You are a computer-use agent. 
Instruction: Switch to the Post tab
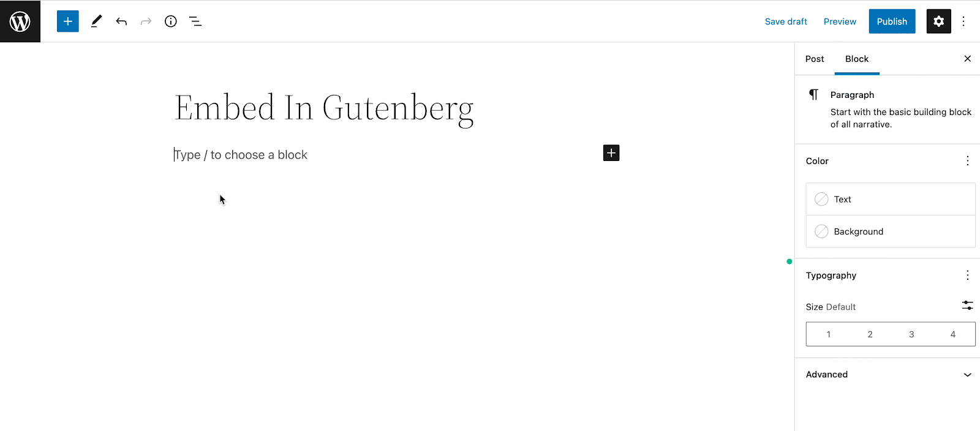pos(815,59)
